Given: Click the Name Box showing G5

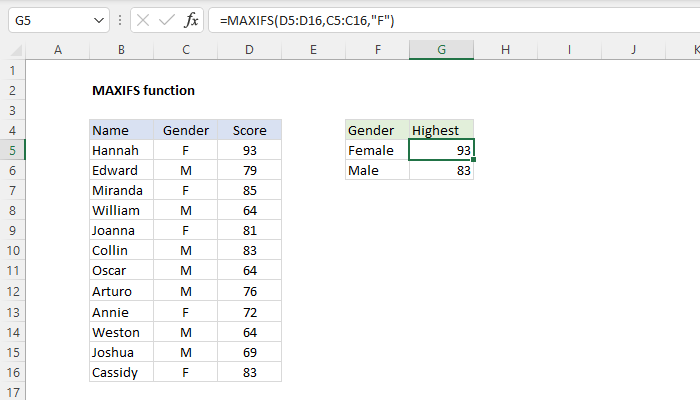Looking at the screenshot, I should pos(58,20).
